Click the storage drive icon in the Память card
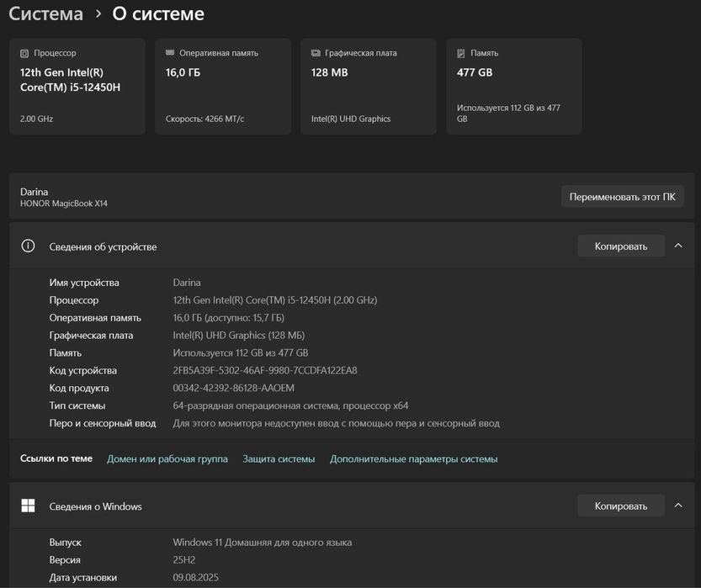Image resolution: width=701 pixels, height=588 pixels. click(461, 54)
